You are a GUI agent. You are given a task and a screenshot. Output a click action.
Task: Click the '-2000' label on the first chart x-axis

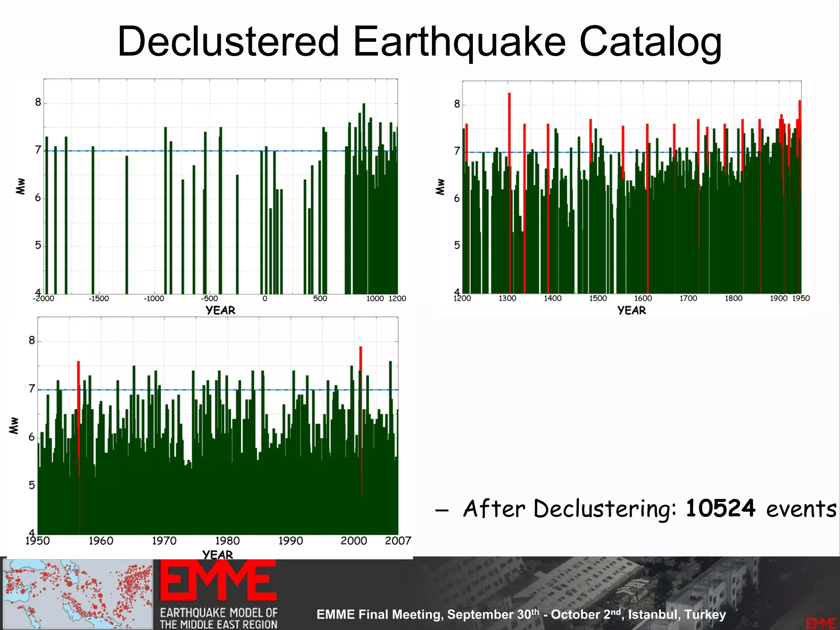point(43,299)
